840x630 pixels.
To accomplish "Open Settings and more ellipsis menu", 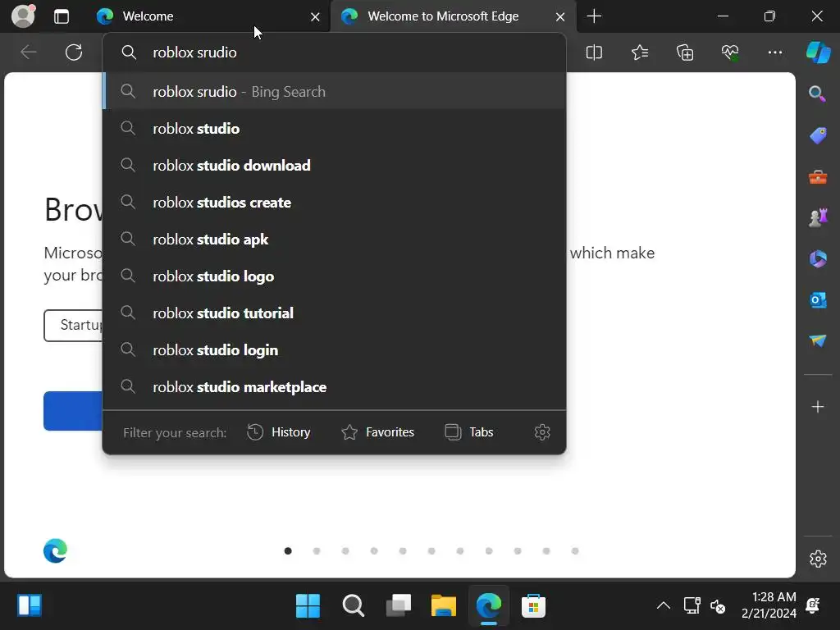I will tap(775, 52).
